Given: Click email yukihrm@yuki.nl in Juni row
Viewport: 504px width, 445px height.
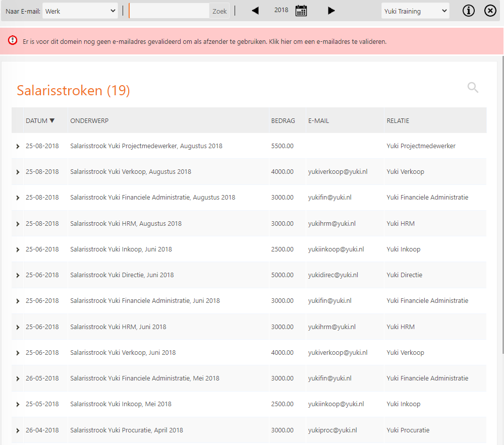Looking at the screenshot, I should pos(332,327).
